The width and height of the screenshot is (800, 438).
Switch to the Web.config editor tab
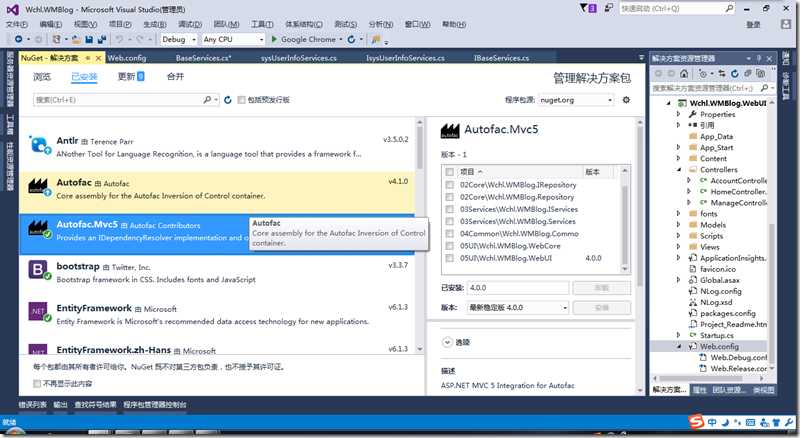point(127,58)
